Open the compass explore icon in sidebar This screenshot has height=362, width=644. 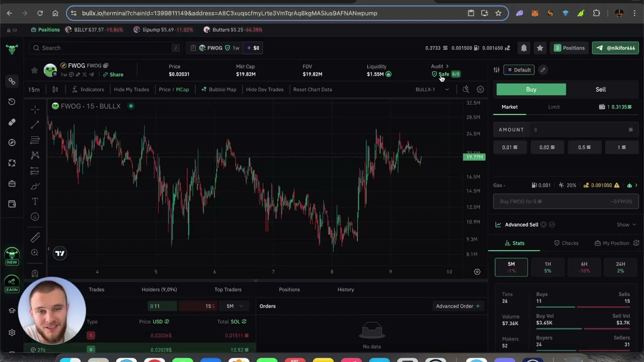[12, 143]
